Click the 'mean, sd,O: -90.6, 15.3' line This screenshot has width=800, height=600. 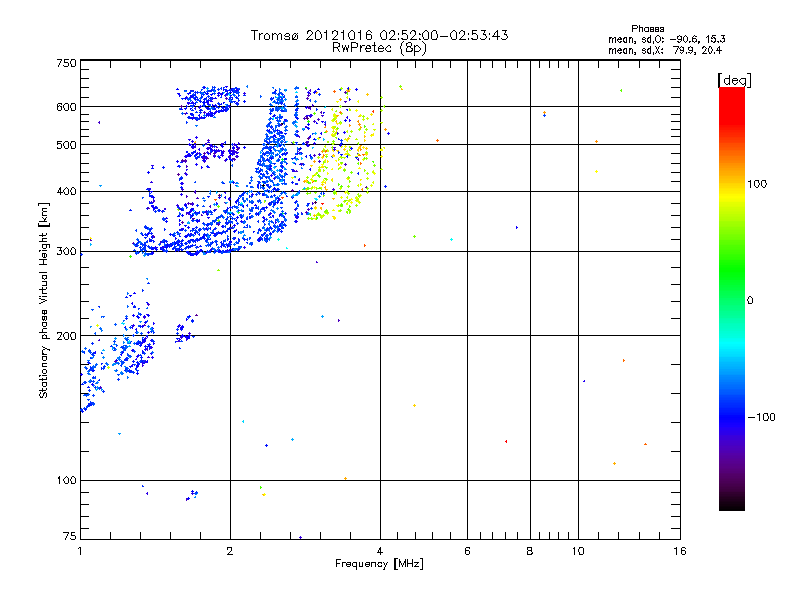coord(667,39)
